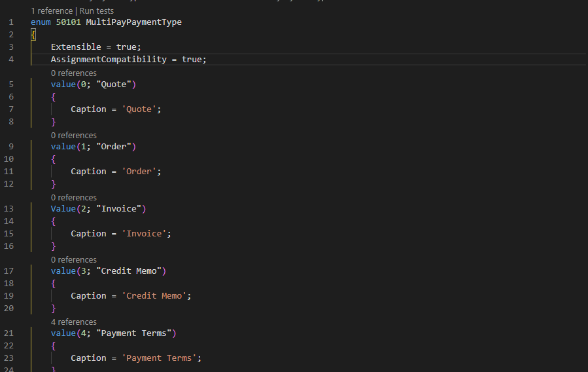Open "0 references" above the Invoice value
This screenshot has width=588, height=372.
click(74, 198)
